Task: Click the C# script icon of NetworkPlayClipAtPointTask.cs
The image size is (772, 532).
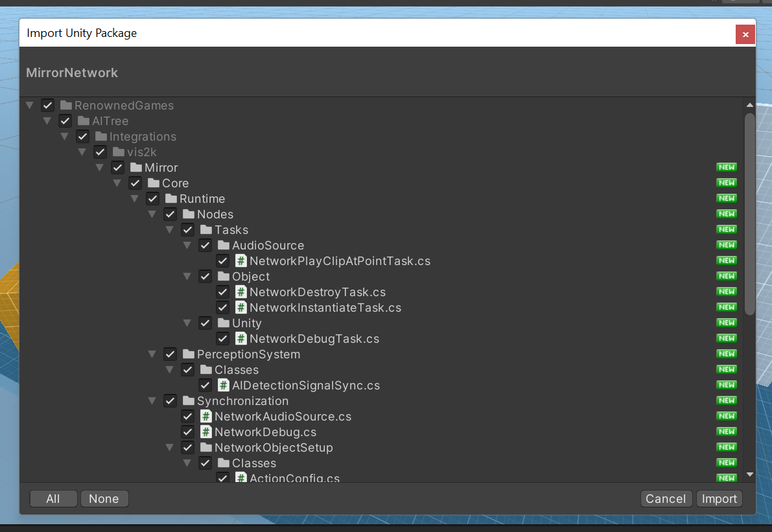Action: pos(240,261)
